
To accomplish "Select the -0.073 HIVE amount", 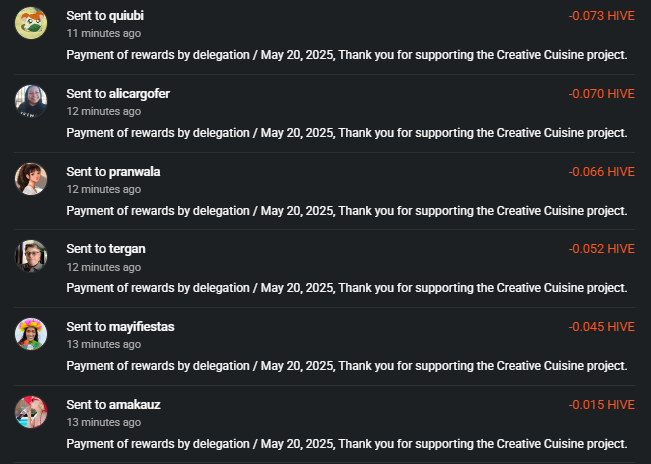I will click(602, 16).
